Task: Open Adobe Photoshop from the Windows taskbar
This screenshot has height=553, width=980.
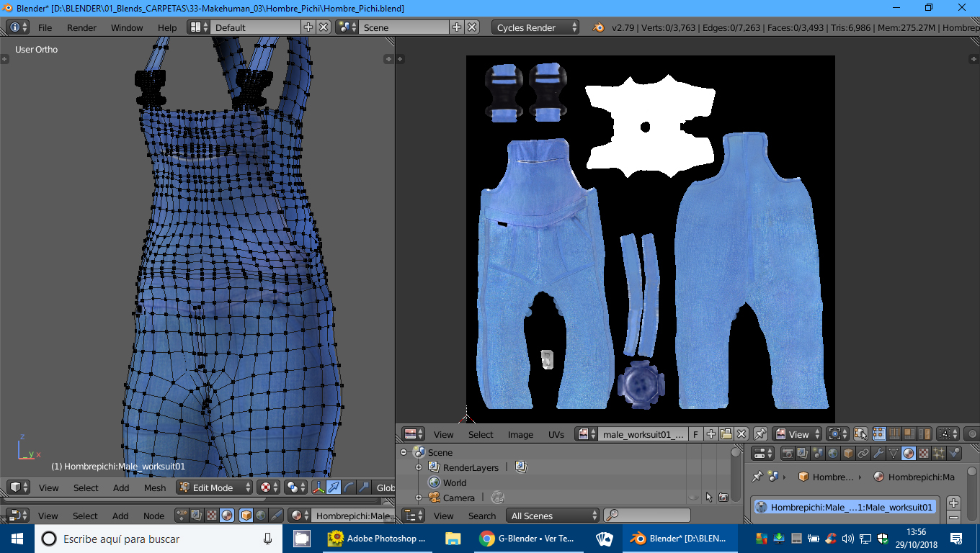Action: click(x=378, y=539)
